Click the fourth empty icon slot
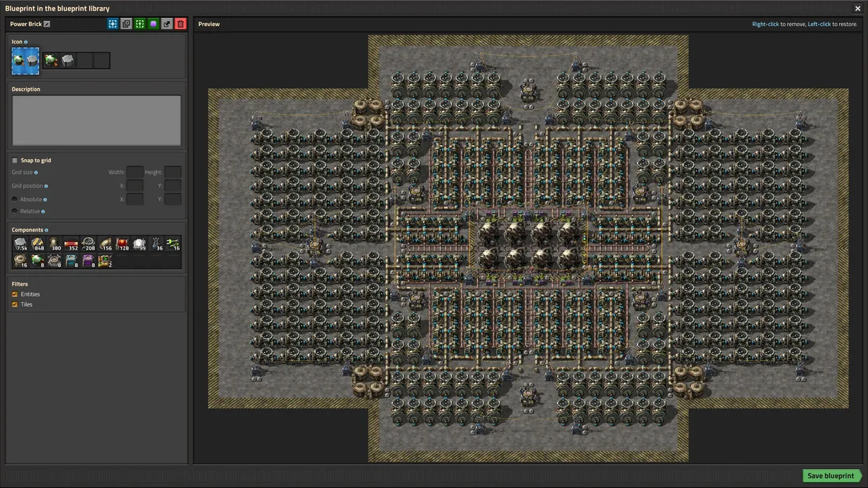This screenshot has width=868, height=488. pos(101,61)
